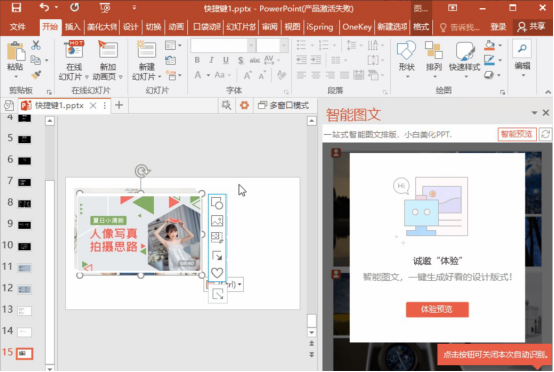Viewport: 554px width, 372px height.
Task: Select slide 8 thumbnail
Action: [24, 204]
